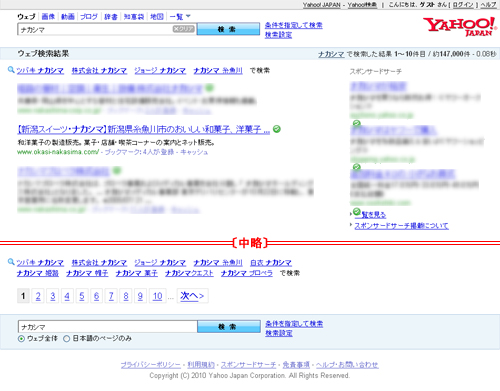Open 条件を指定して検索 beside the upper search field
Image resolution: width=500 pixels, height=391 pixels.
pos(294,25)
